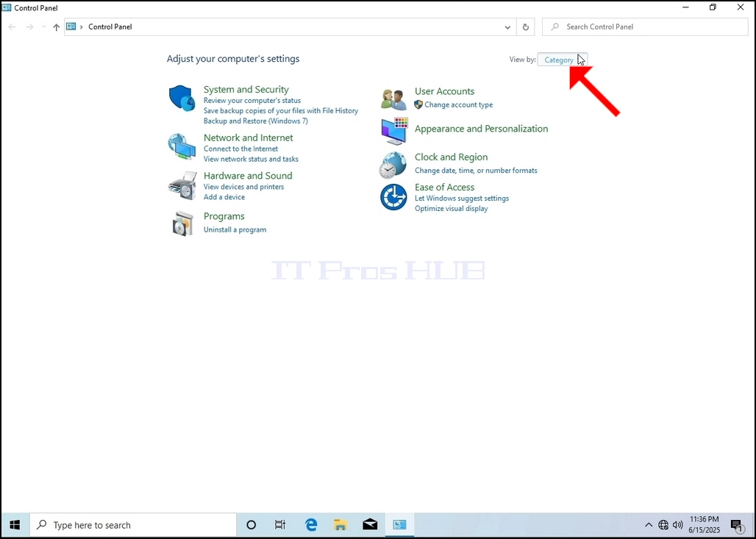Click Add a device
756x539 pixels.
pos(224,196)
